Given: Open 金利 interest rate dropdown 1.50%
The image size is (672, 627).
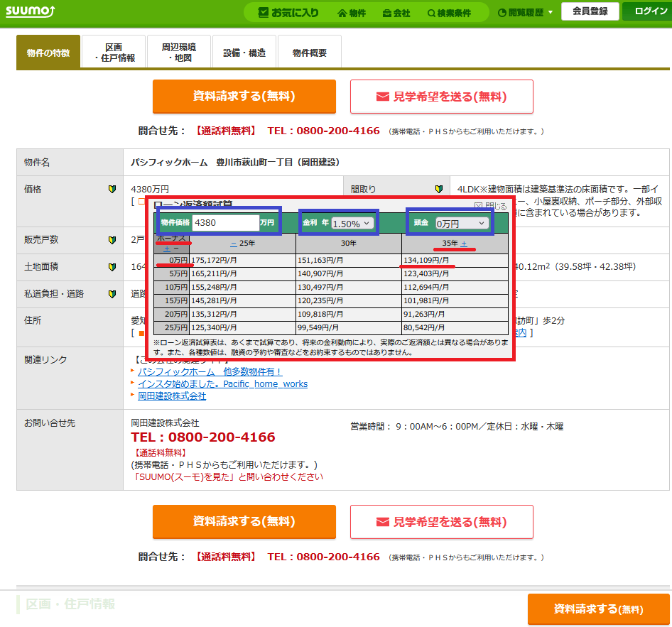Looking at the screenshot, I should [352, 223].
